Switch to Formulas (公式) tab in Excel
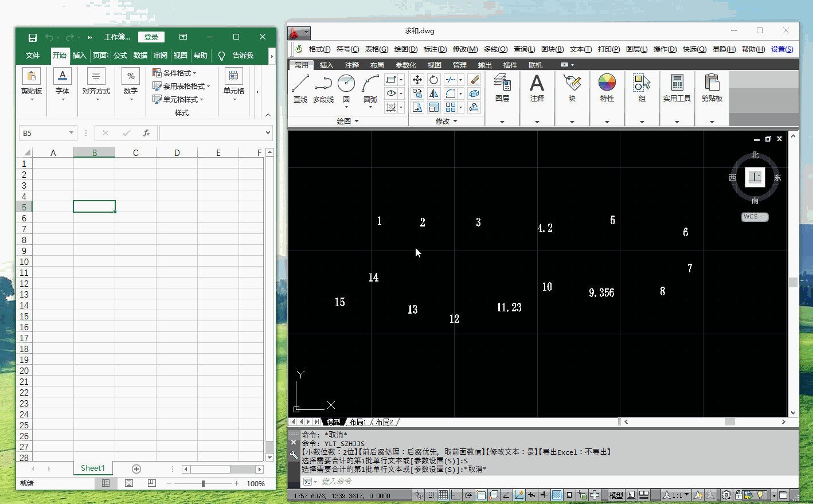Screen dimensions: 813x504 [120, 55]
